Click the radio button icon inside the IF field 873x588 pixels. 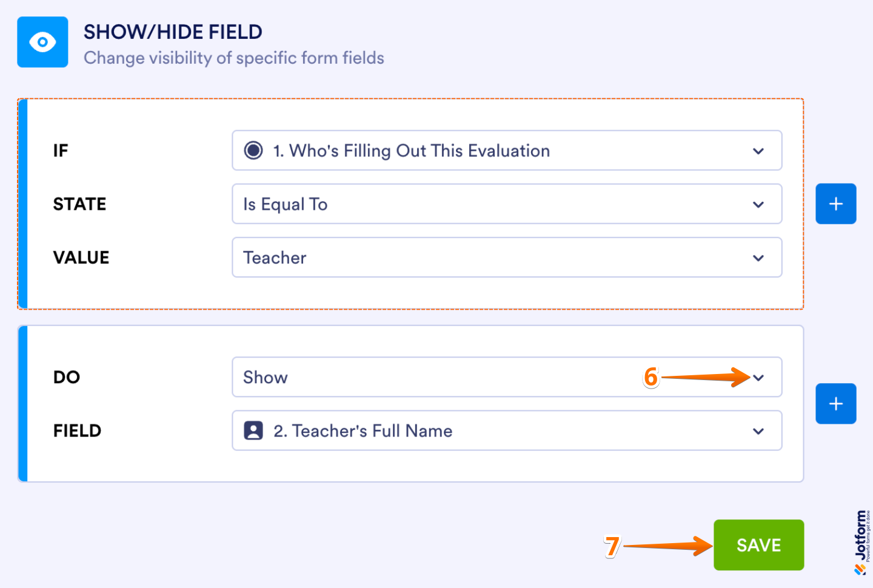point(254,150)
